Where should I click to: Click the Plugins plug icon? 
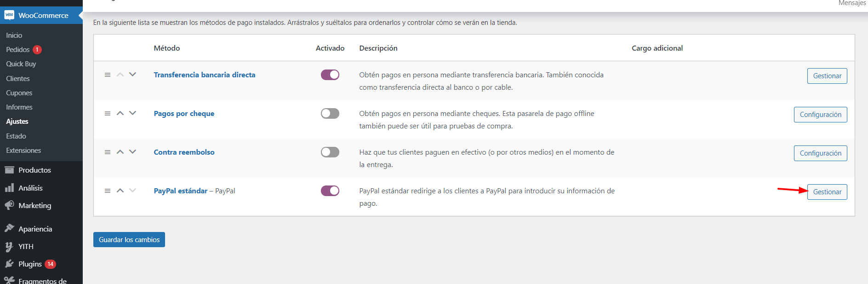click(x=9, y=264)
